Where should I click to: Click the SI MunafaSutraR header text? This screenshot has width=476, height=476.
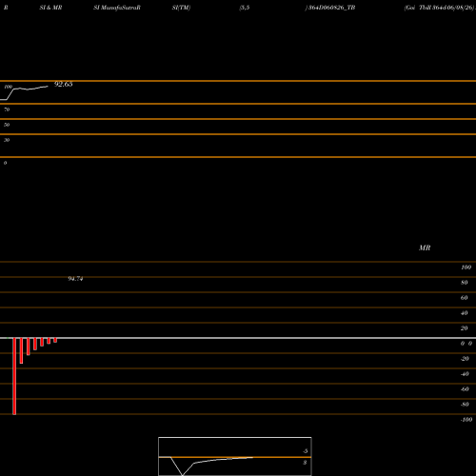[117, 8]
